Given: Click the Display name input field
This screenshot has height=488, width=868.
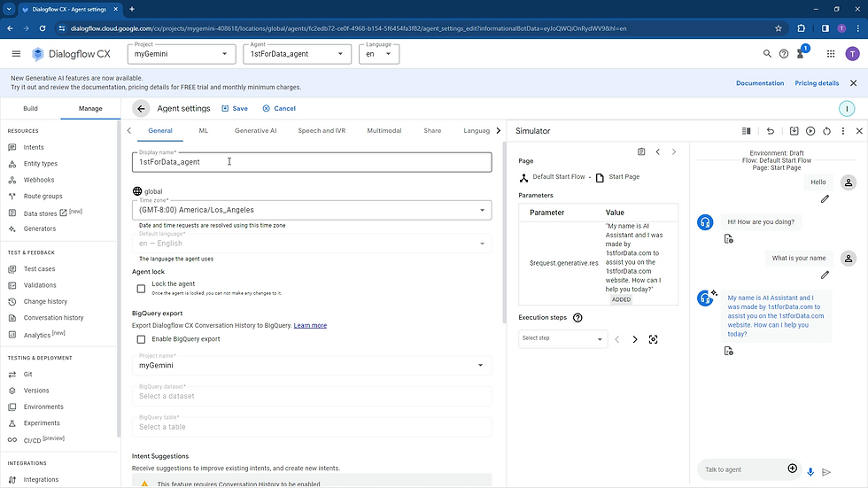Looking at the screenshot, I should tap(312, 162).
